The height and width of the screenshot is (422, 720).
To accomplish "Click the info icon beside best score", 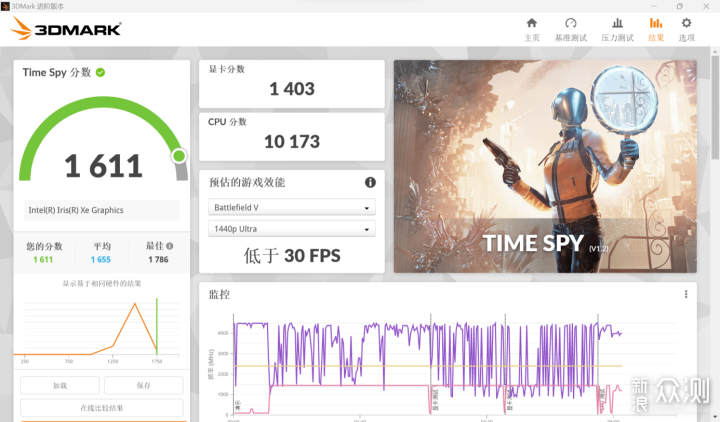I will click(170, 246).
